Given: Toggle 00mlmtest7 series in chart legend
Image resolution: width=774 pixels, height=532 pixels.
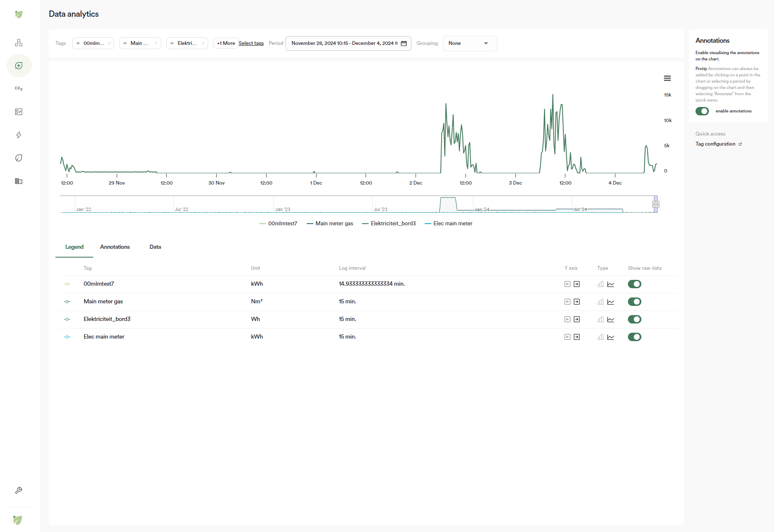Looking at the screenshot, I should (x=278, y=224).
